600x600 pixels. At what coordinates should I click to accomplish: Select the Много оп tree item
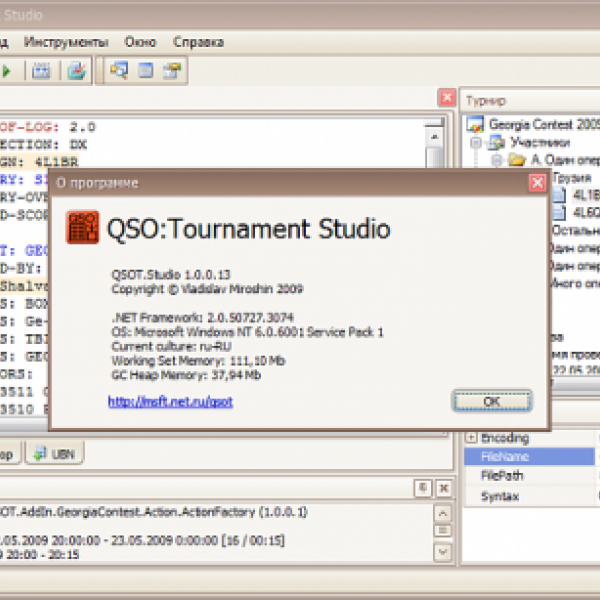click(x=575, y=283)
